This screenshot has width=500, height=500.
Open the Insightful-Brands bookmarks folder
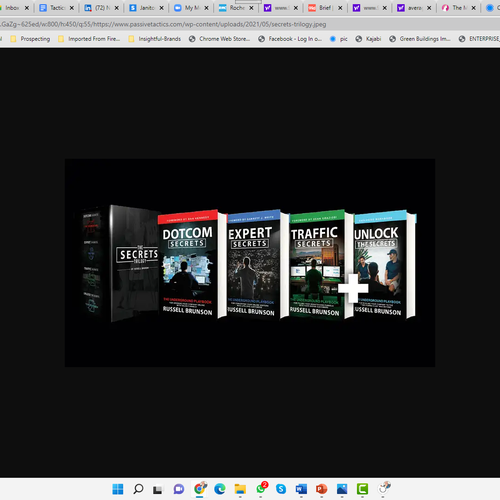pos(155,39)
